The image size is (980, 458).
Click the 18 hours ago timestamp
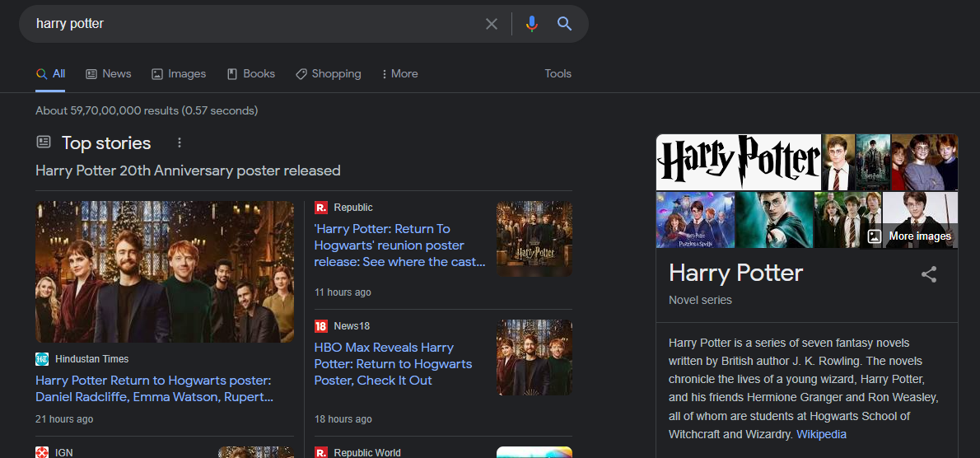coord(343,419)
